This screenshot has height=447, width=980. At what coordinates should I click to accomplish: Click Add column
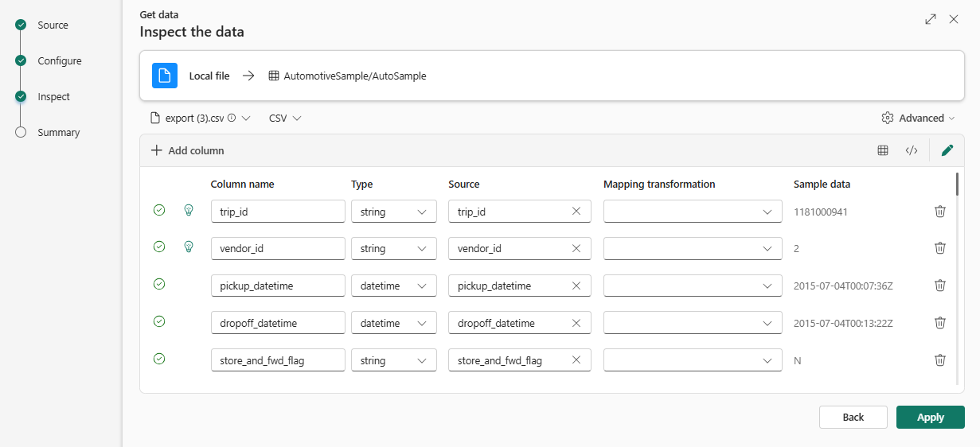[188, 150]
